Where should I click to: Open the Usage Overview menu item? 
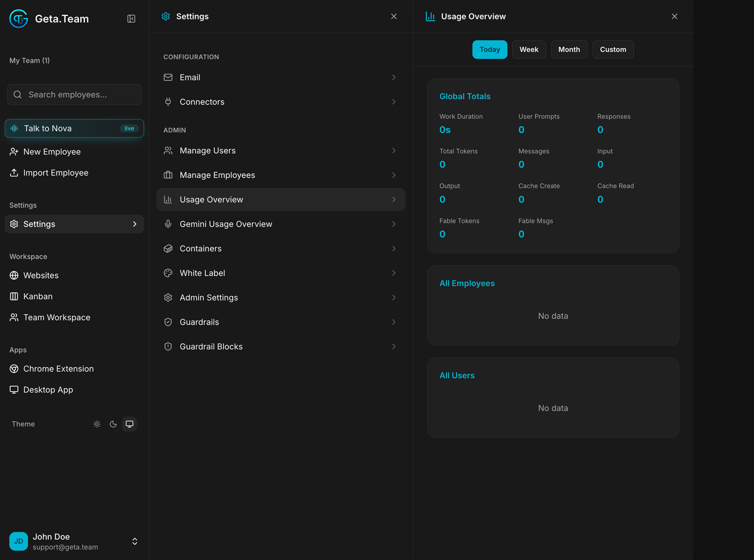point(281,200)
